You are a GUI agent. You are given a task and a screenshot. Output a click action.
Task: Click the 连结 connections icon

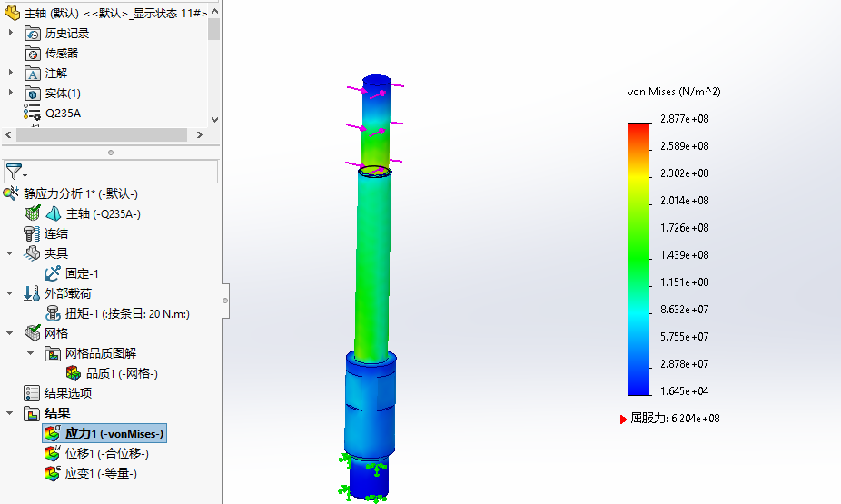[x=32, y=233]
